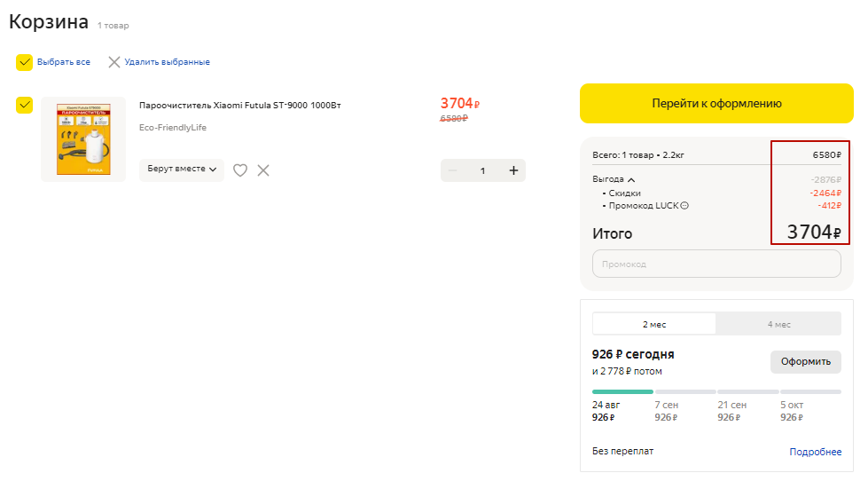Uncheck the Xiaomi Futula item checkbox
Screen dimensions: 868x489
click(25, 106)
